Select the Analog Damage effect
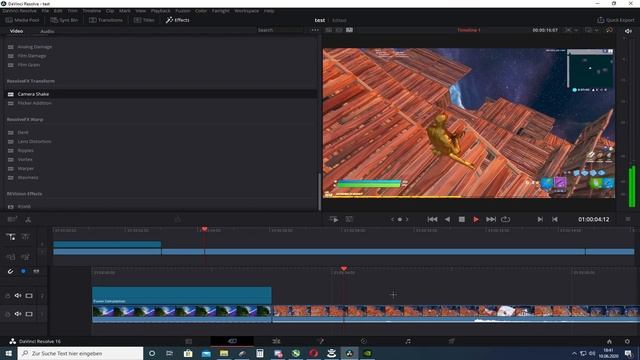The height and width of the screenshot is (360, 640). point(34,47)
